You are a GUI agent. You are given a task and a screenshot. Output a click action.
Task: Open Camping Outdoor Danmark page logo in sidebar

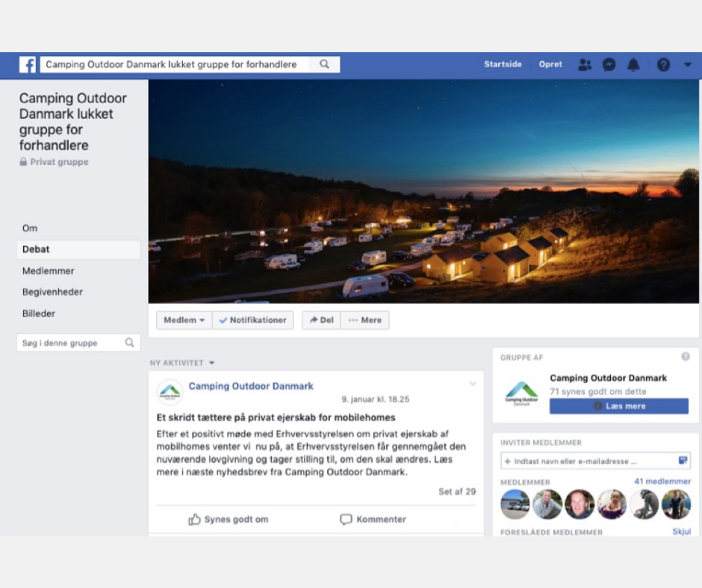point(521,393)
